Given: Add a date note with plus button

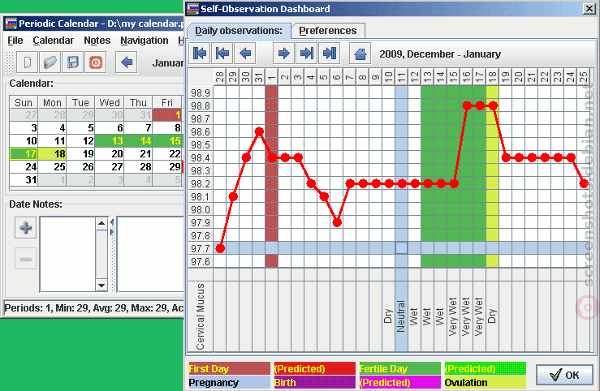Looking at the screenshot, I should pos(26,228).
